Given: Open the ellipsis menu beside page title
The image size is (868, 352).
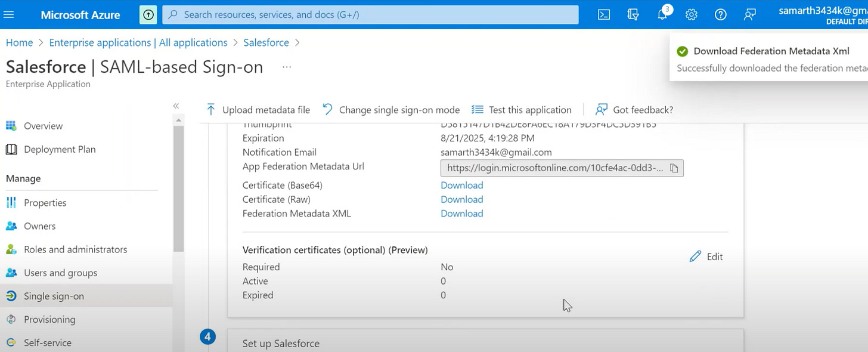Looking at the screenshot, I should (x=287, y=67).
